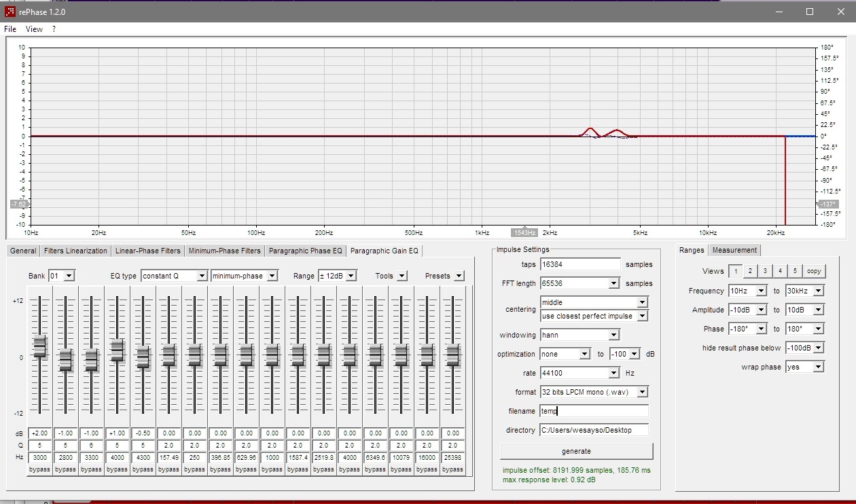The image size is (856, 504).
Task: Toggle bypass for the 4300 Hz band
Action: tap(143, 469)
